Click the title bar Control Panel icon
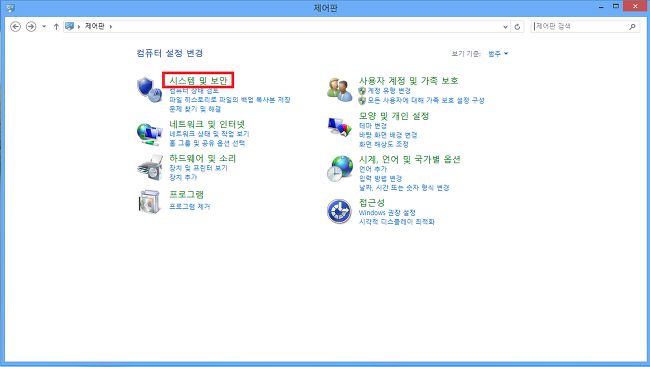 click(10, 8)
